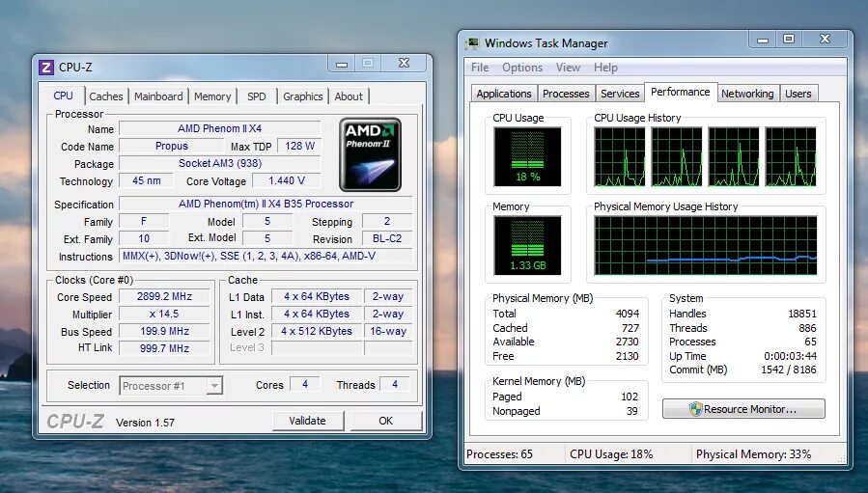This screenshot has width=868, height=493.
Task: Click the AMD Phenom II processor logo
Action: point(370,154)
